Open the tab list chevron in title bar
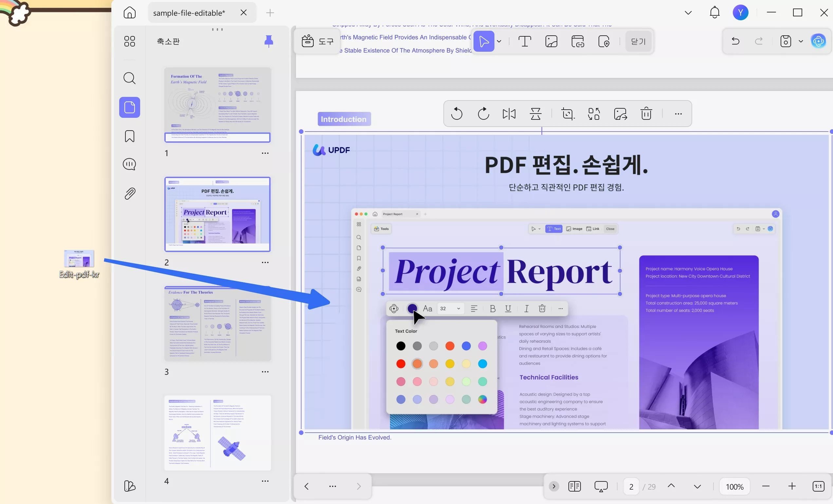The image size is (833, 504). pyautogui.click(x=688, y=13)
